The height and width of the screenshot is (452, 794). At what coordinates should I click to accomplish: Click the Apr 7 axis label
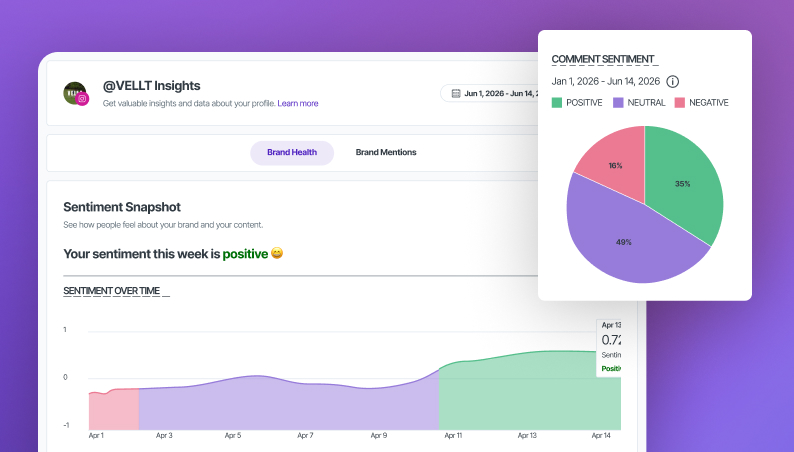click(x=305, y=435)
